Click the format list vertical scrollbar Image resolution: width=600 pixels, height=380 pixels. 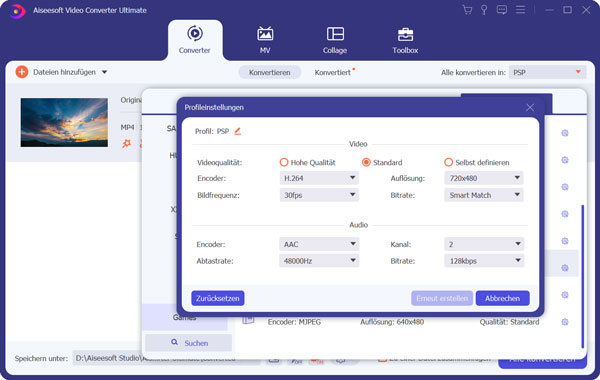point(582,276)
